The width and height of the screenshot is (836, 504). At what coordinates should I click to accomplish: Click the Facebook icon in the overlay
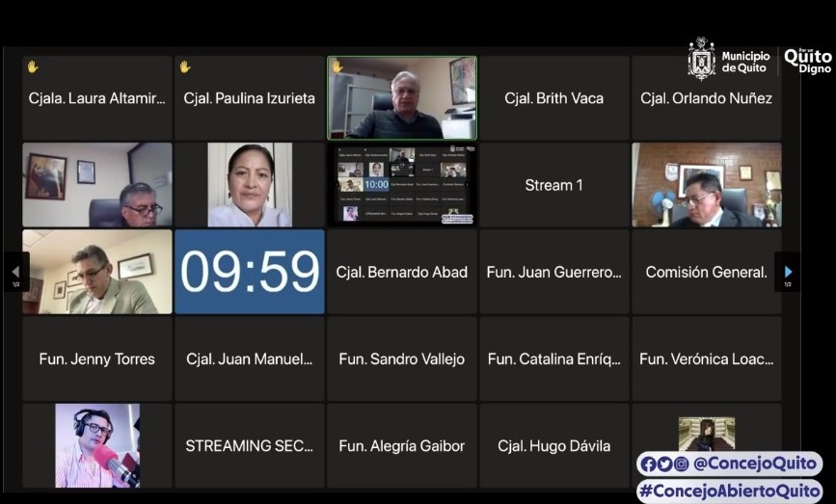[649, 464]
